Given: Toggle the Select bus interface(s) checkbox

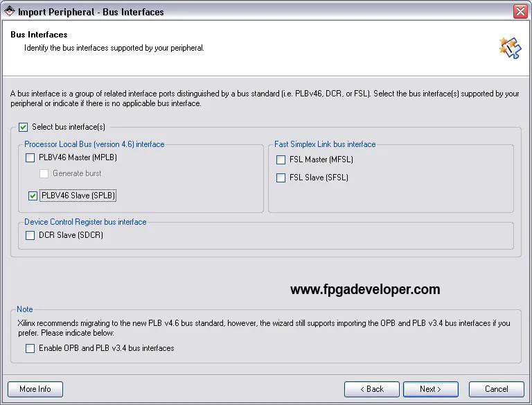Looking at the screenshot, I should click(24, 127).
